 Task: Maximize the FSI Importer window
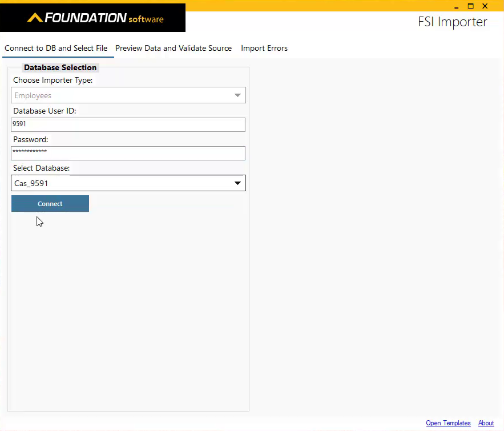470,6
